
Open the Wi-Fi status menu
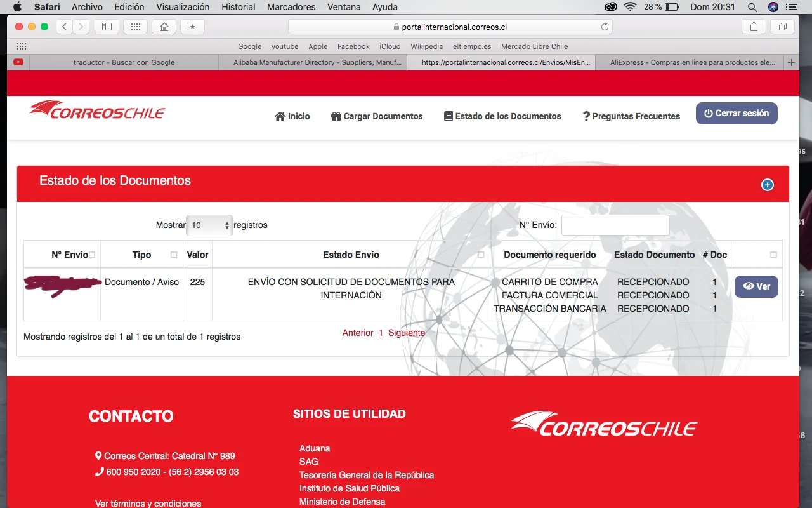pos(630,7)
